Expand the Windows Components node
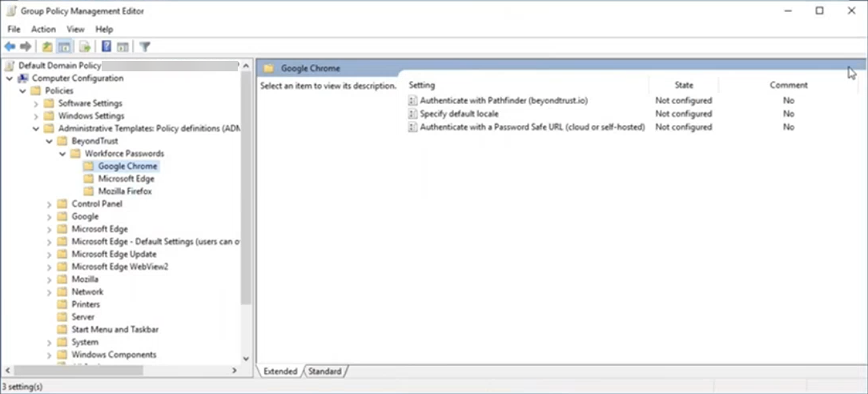This screenshot has height=394, width=868. (x=50, y=356)
